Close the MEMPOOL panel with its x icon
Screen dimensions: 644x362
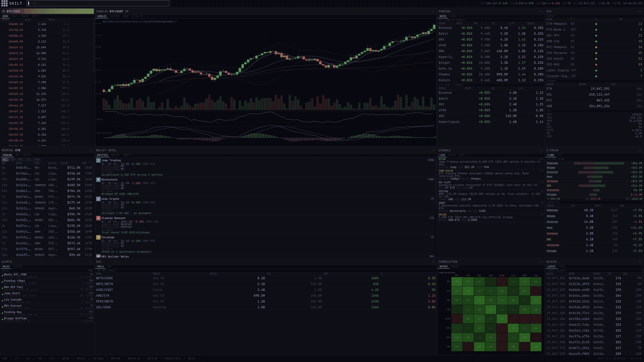click(x=91, y=150)
